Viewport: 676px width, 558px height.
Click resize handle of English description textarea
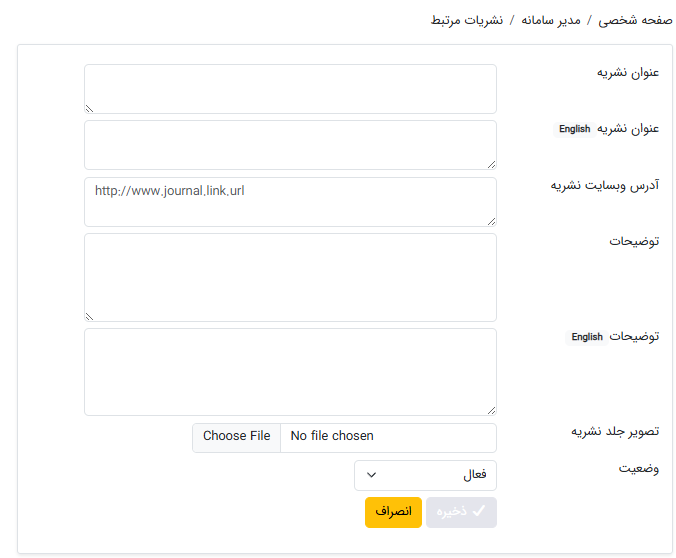pos(491,409)
